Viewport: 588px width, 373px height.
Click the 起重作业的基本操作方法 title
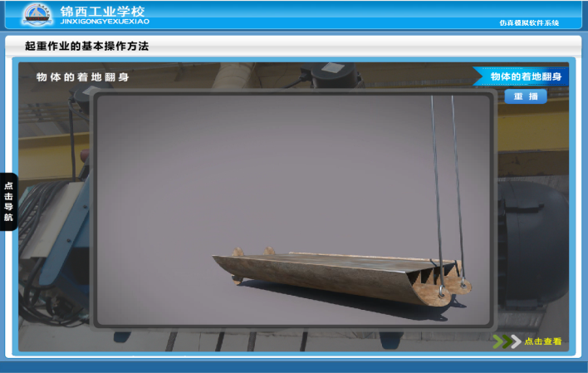click(86, 47)
